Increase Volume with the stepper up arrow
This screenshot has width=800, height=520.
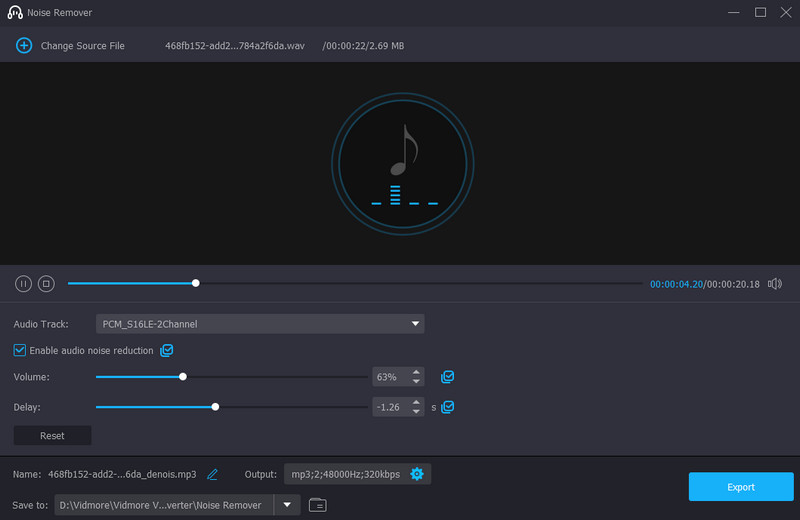pos(416,373)
